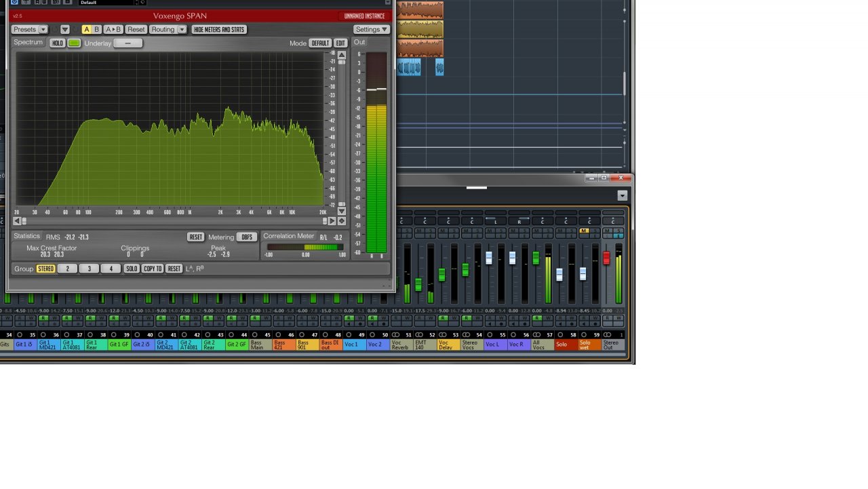Click the red Stereo Out fader

(x=606, y=258)
